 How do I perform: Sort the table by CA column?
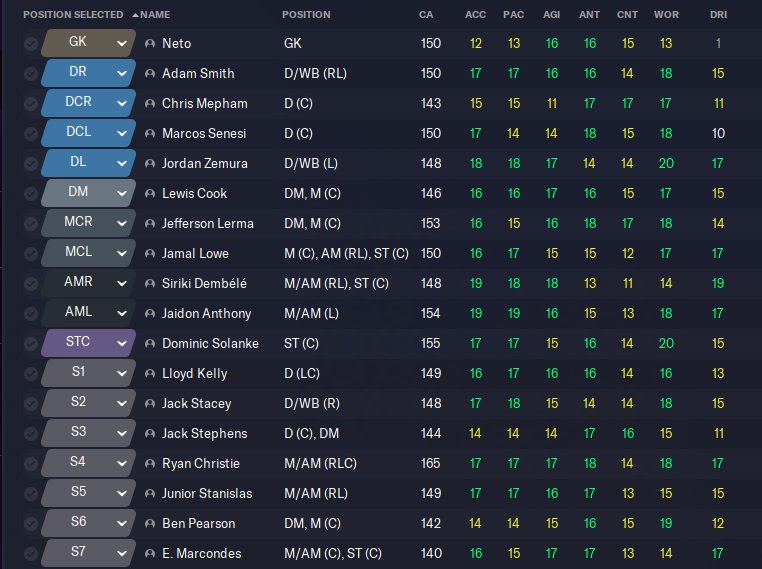(x=426, y=15)
